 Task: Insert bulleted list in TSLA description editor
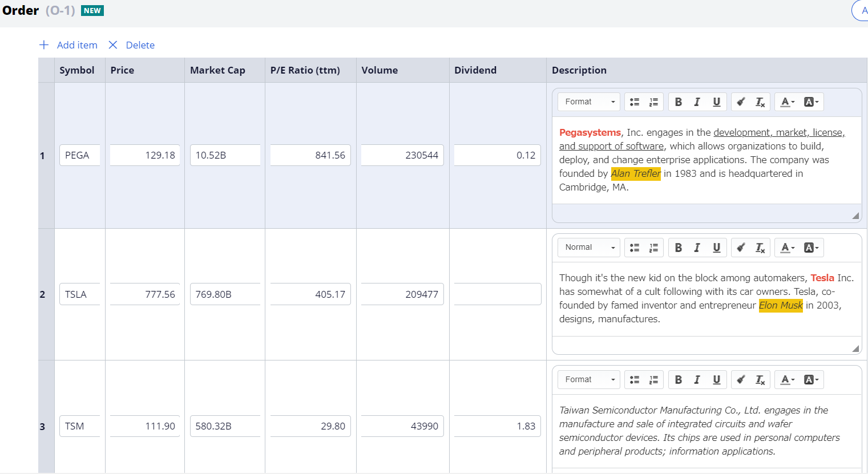coord(635,248)
